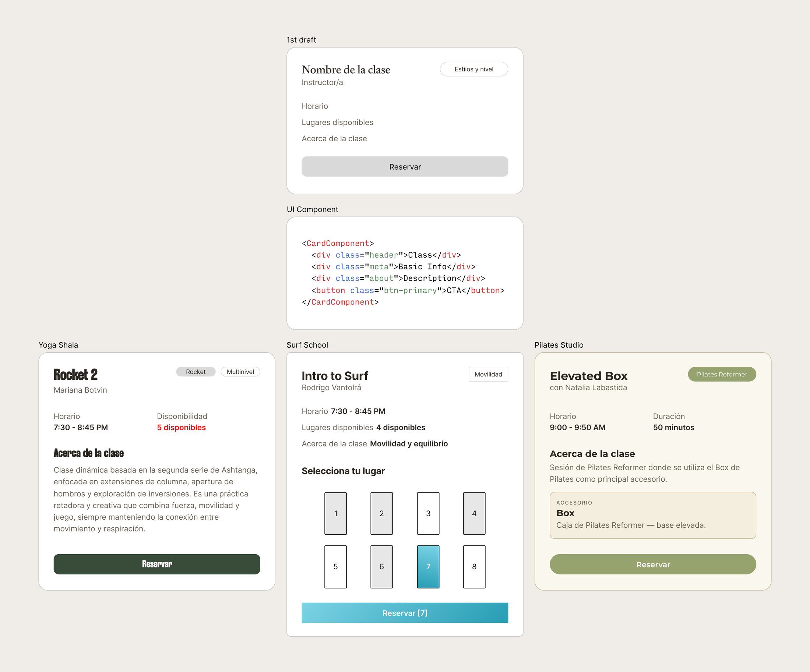Click the 'Instructor/a' subtitle text
The height and width of the screenshot is (672, 810).
tap(322, 82)
